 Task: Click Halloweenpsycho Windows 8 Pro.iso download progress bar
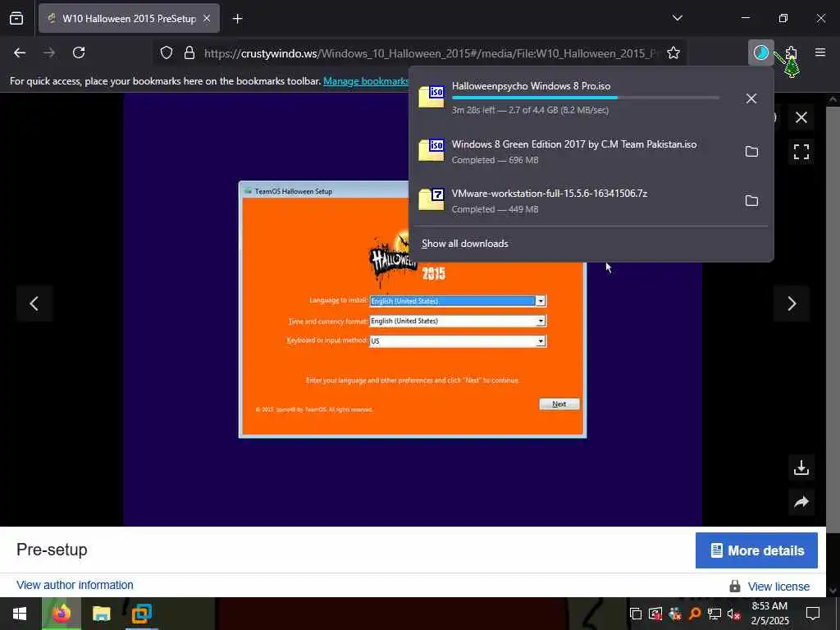586,98
